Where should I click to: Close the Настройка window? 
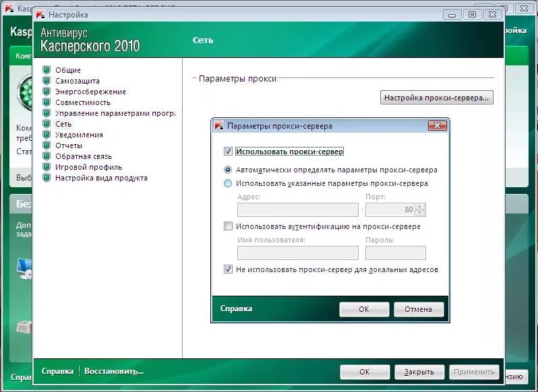coord(493,15)
